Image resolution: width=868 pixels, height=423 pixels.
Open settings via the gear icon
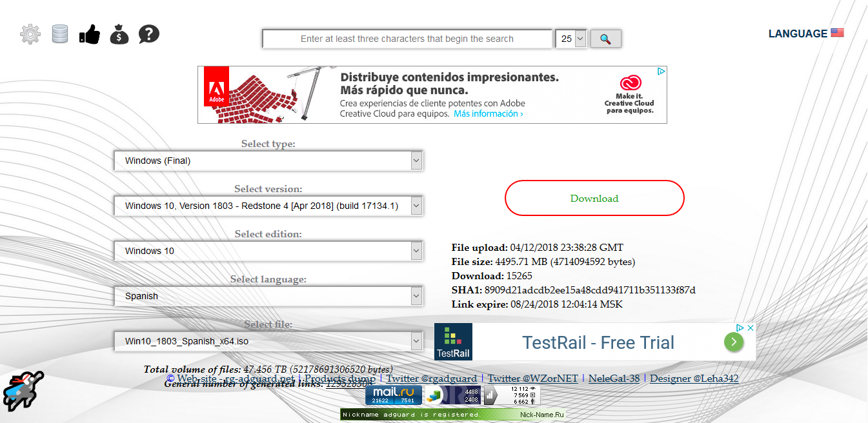coord(30,34)
